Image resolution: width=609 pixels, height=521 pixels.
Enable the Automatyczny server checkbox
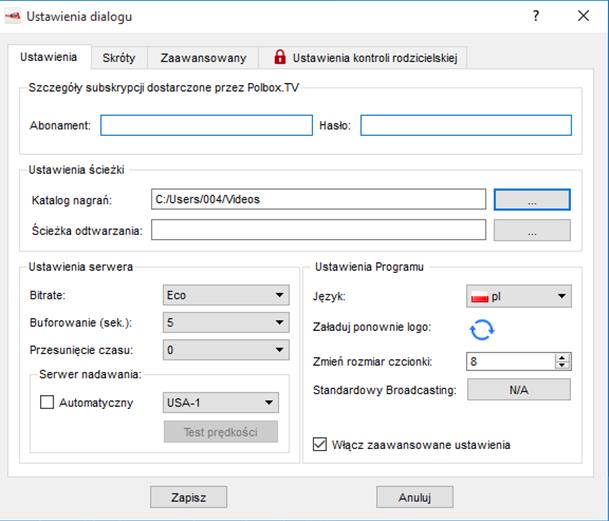point(47,402)
